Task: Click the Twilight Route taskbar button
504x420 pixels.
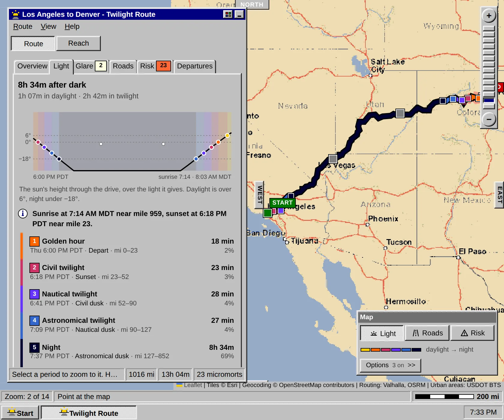Action: [x=89, y=413]
